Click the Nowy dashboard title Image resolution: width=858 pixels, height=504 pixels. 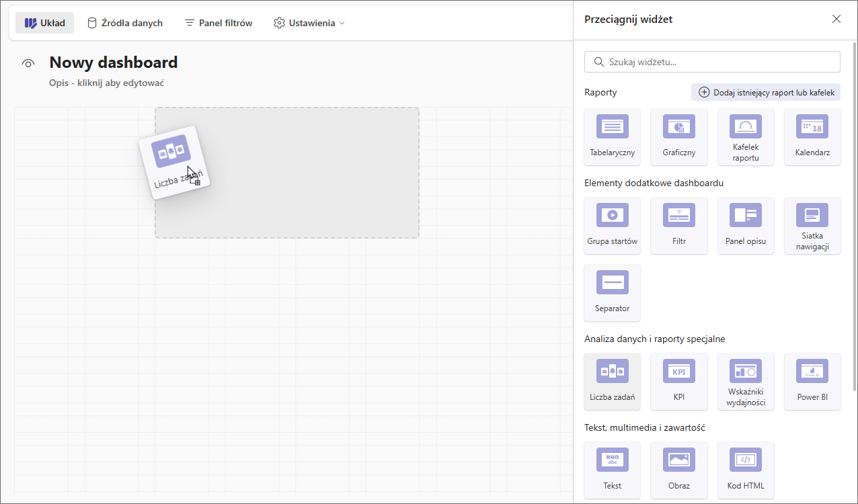114,62
